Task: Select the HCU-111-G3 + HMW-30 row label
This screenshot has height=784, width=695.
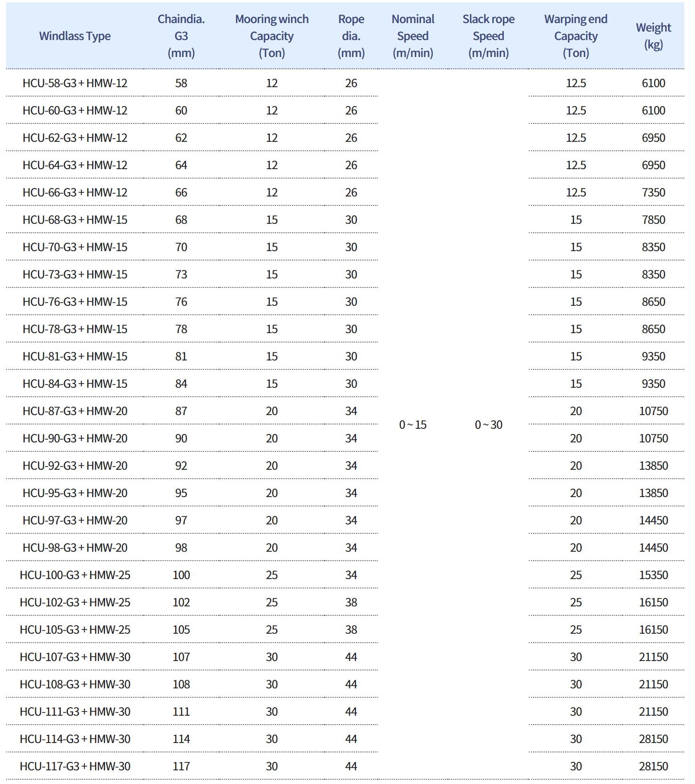Action: 75,712
